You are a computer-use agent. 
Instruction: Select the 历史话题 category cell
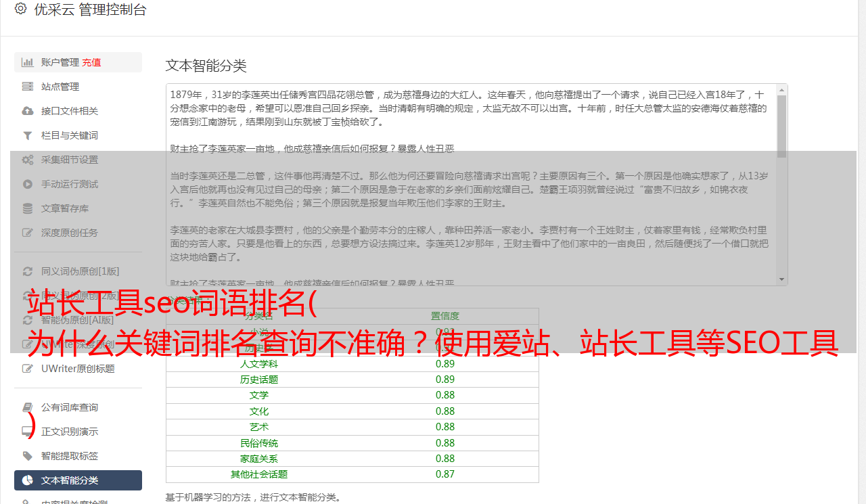click(259, 380)
